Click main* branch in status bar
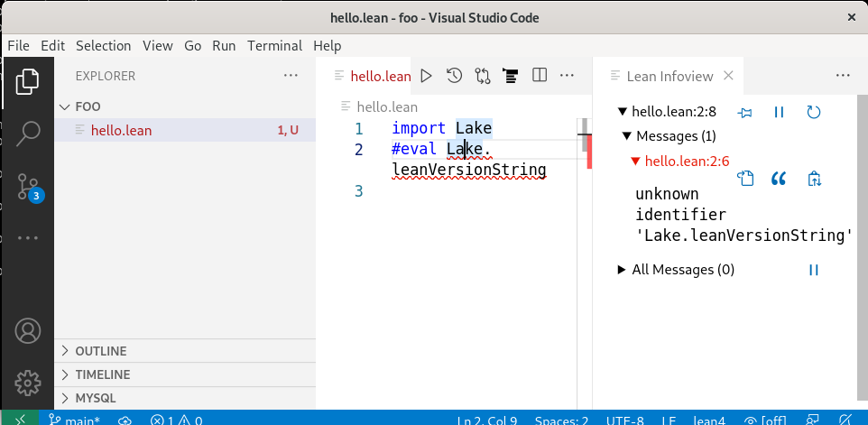The height and width of the screenshot is (425, 868). pos(74,420)
